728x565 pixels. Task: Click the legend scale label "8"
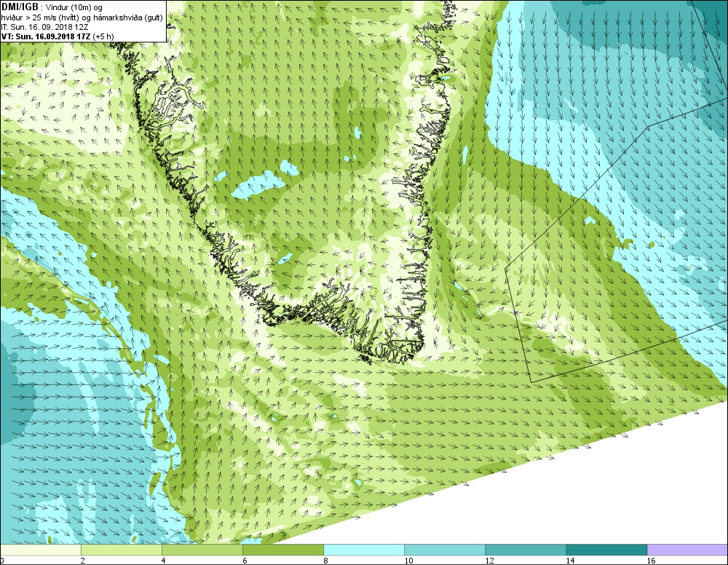325,561
